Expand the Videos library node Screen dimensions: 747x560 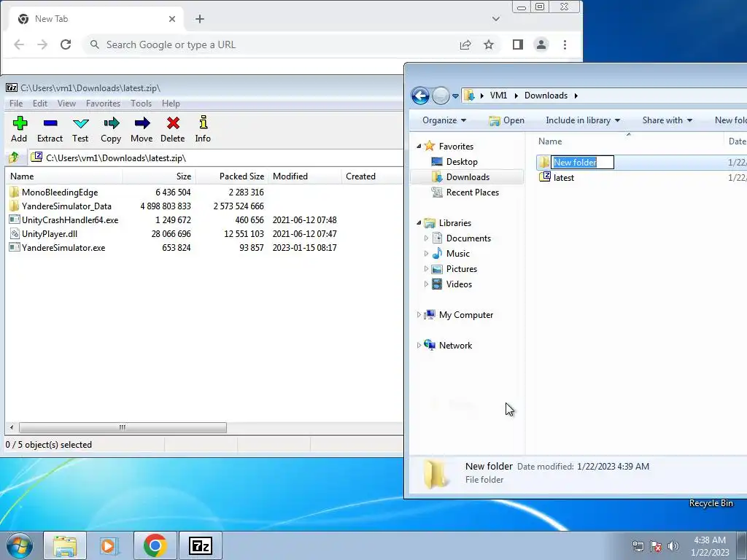[x=426, y=284]
